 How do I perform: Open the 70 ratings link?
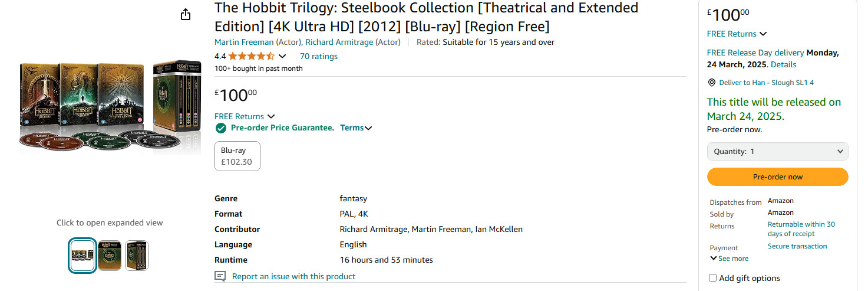pyautogui.click(x=318, y=57)
